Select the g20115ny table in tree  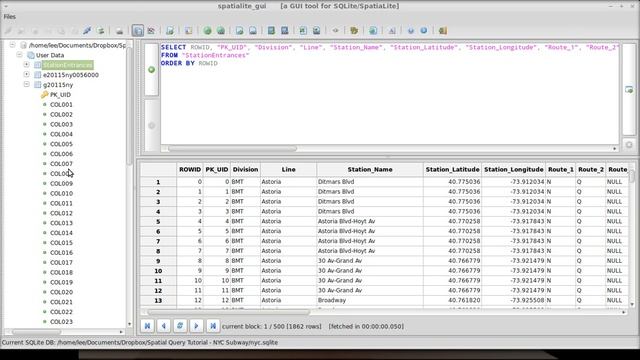pos(58,85)
